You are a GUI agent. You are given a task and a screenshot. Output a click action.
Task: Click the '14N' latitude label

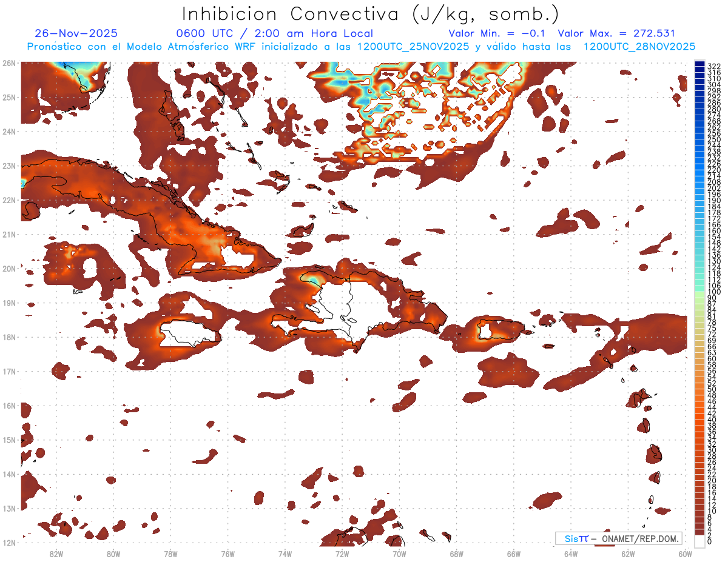point(9,474)
